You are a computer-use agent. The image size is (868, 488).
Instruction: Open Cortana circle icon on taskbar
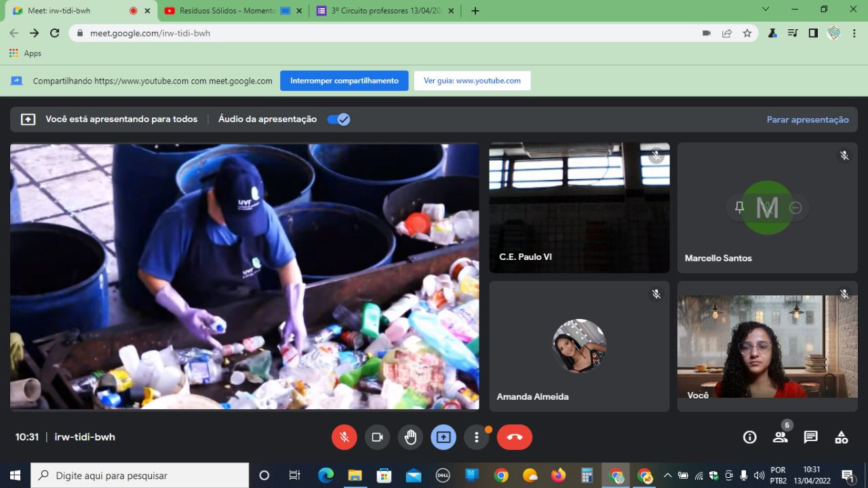click(x=264, y=475)
